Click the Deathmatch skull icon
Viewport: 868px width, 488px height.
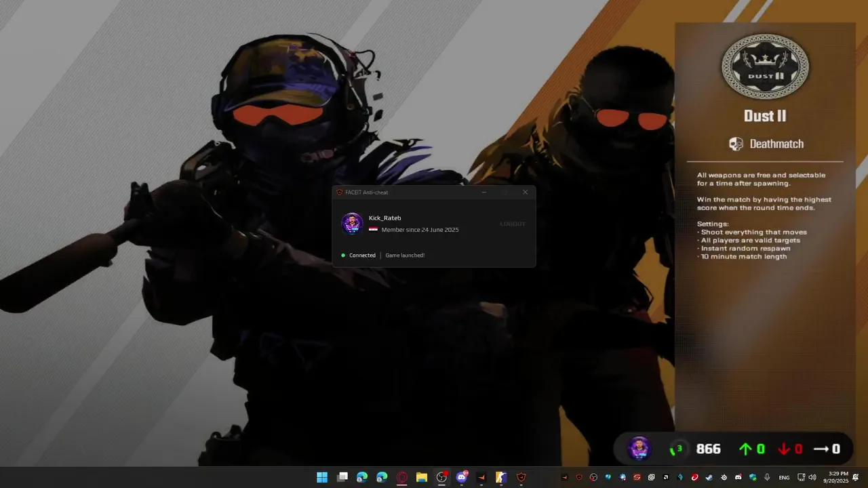[x=736, y=144]
